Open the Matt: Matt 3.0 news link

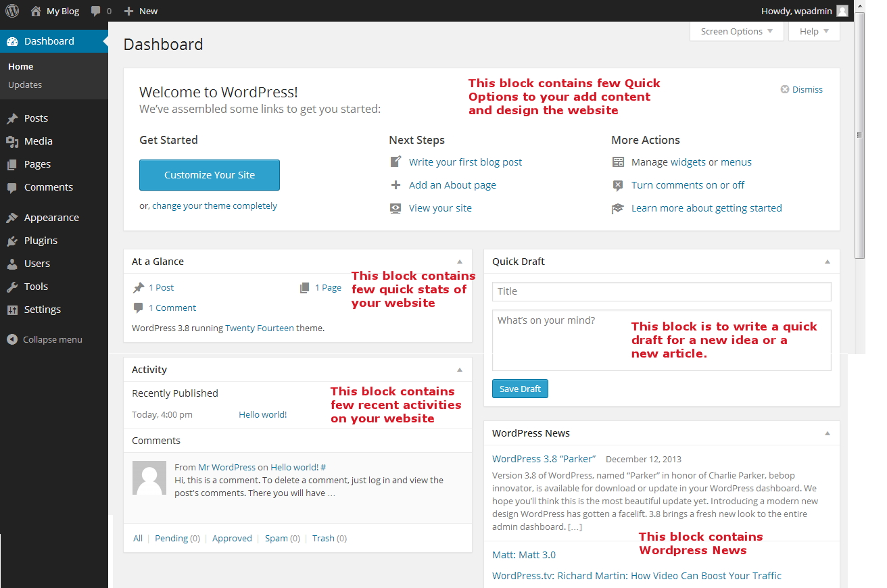tap(524, 555)
